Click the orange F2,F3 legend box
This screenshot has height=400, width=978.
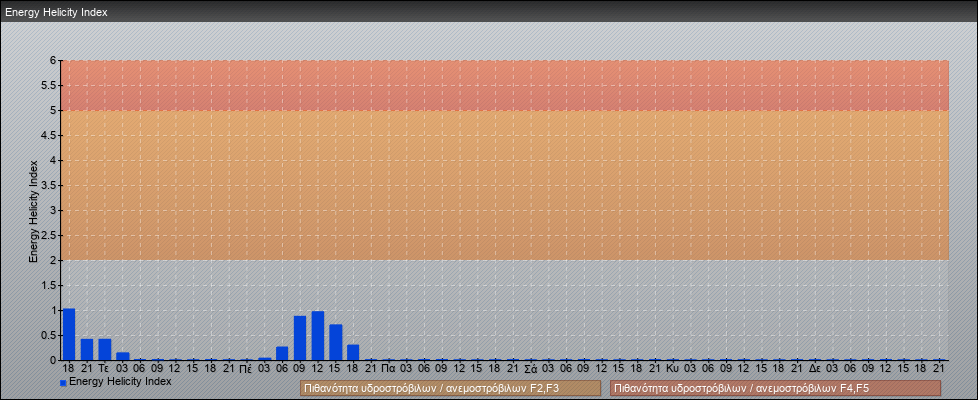click(x=450, y=388)
